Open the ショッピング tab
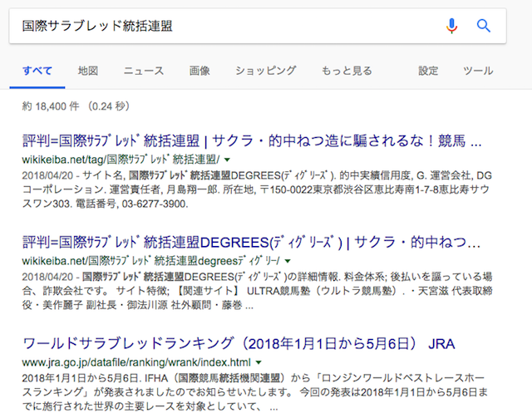Image resolution: width=532 pixels, height=418 pixels. point(266,71)
